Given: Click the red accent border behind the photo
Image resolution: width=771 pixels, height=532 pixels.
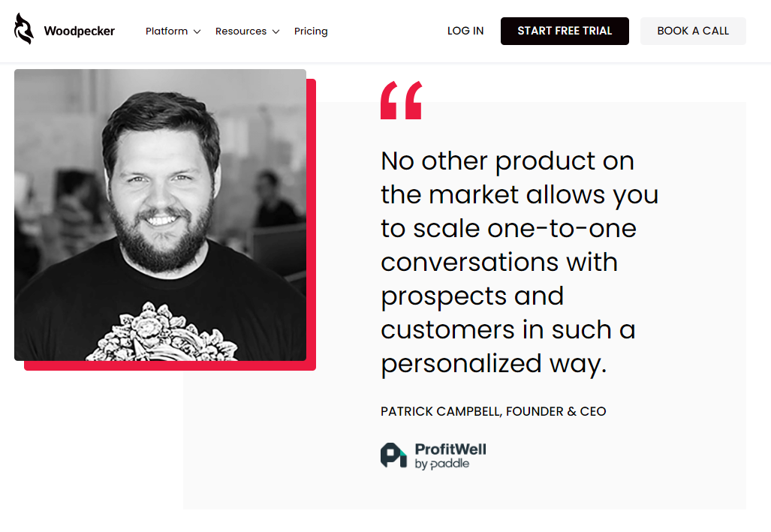Looking at the screenshot, I should click(170, 365).
